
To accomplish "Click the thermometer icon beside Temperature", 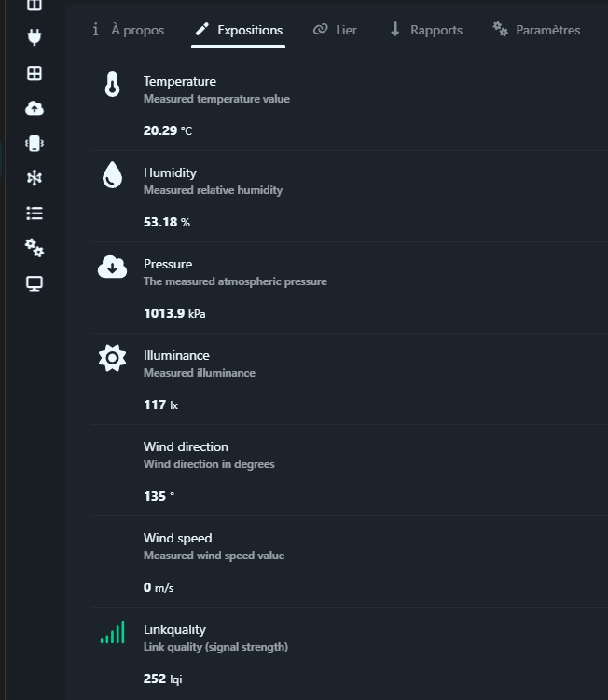I will point(112,86).
